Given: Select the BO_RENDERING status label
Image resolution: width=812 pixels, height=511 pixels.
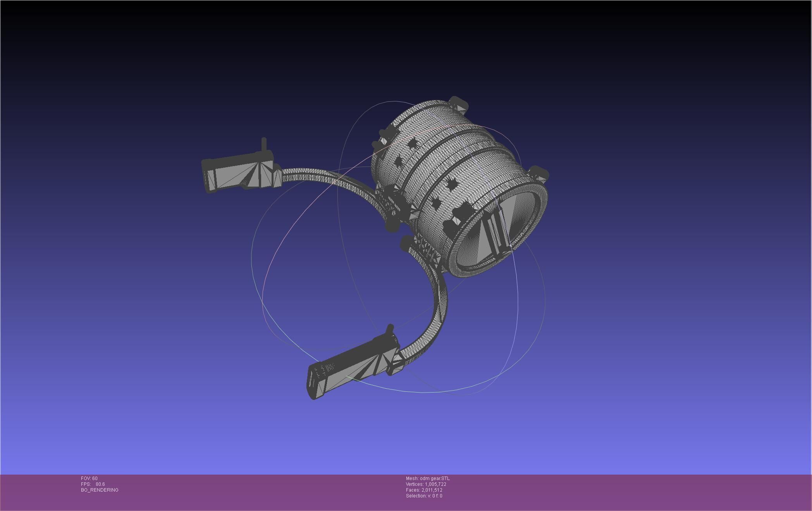Looking at the screenshot, I should coord(100,490).
